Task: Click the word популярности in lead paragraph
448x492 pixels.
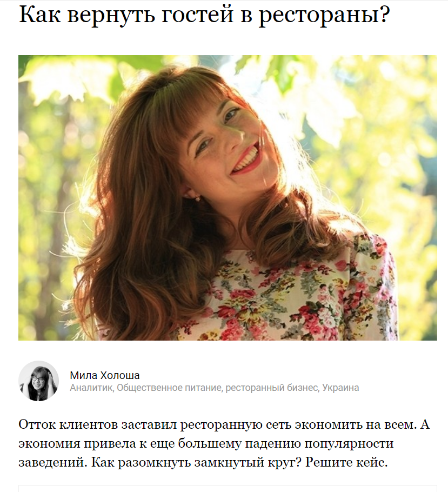Action: 349,444
